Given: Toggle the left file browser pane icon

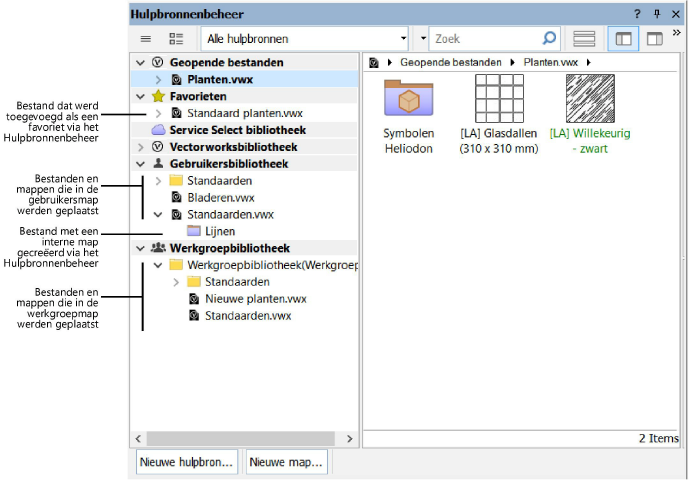Looking at the screenshot, I should point(623,39).
